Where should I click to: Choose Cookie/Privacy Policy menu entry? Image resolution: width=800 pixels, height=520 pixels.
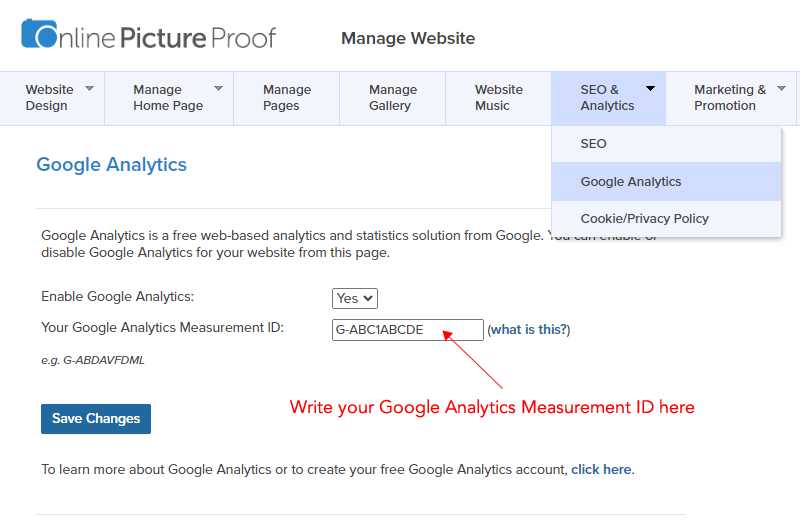coord(666,219)
